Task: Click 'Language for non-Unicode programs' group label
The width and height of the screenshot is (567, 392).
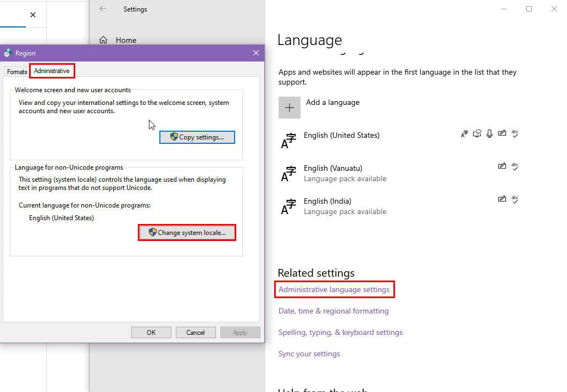Action: 69,167
